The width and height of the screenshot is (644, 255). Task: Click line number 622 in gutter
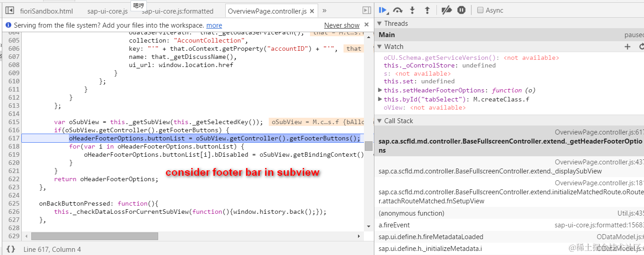(x=14, y=179)
